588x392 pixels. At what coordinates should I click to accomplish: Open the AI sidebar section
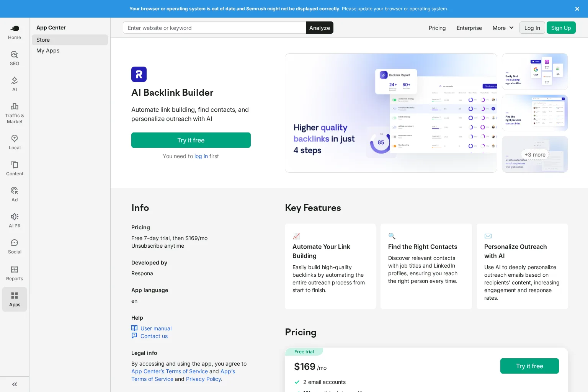click(x=15, y=84)
